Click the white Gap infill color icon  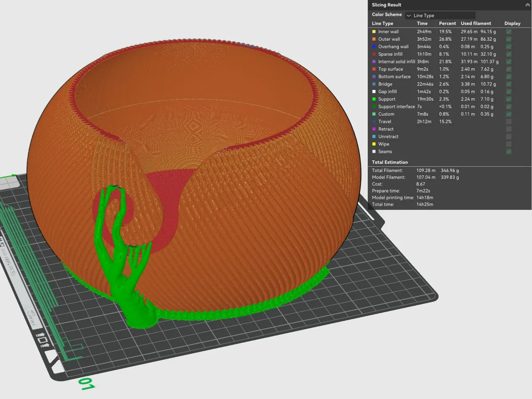(x=374, y=91)
